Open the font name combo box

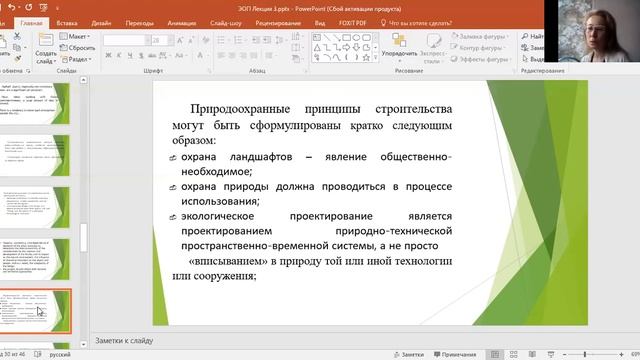[x=127, y=40]
